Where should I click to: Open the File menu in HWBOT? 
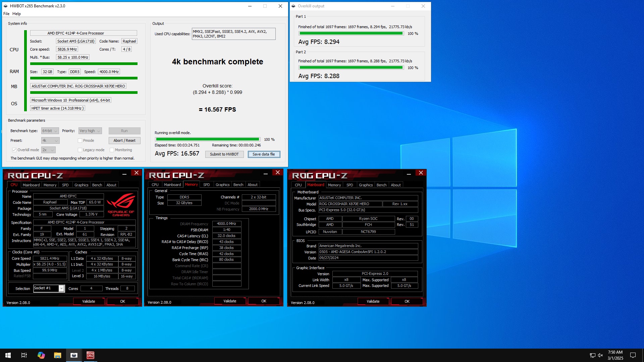[x=6, y=14]
